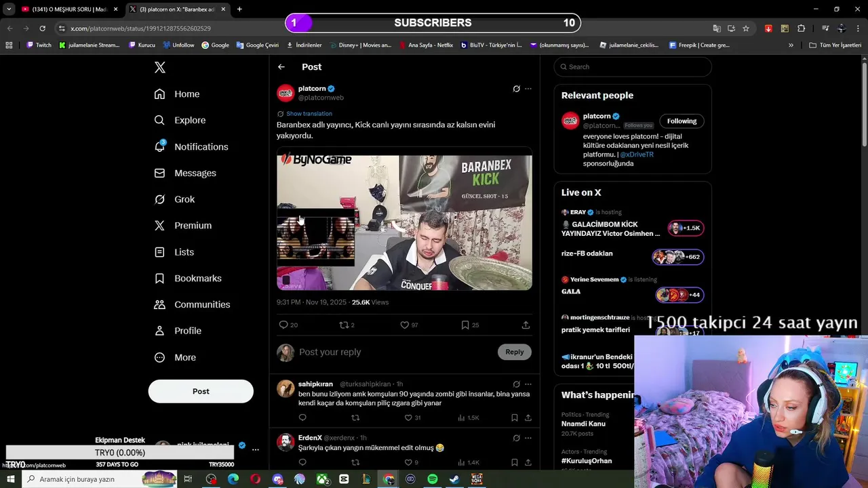Go to Home in the sidebar

point(177,94)
